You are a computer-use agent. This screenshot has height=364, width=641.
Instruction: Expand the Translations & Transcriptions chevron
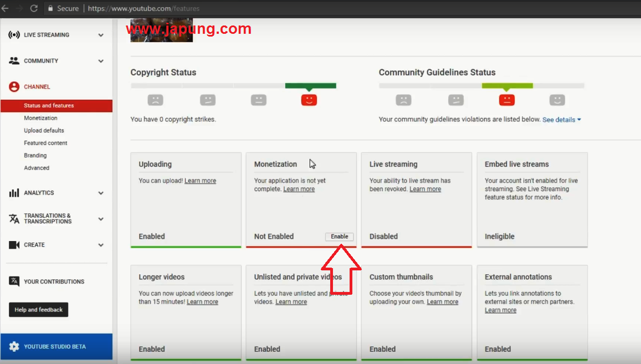(101, 219)
